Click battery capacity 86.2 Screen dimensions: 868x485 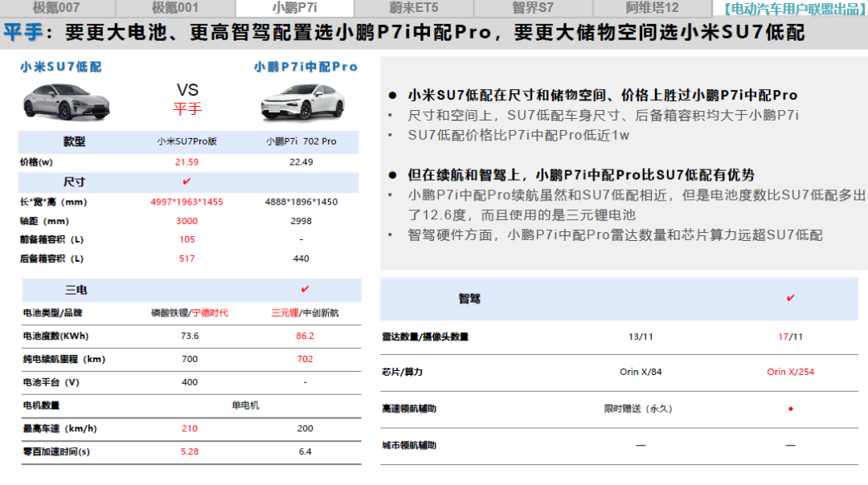pyautogui.click(x=305, y=336)
